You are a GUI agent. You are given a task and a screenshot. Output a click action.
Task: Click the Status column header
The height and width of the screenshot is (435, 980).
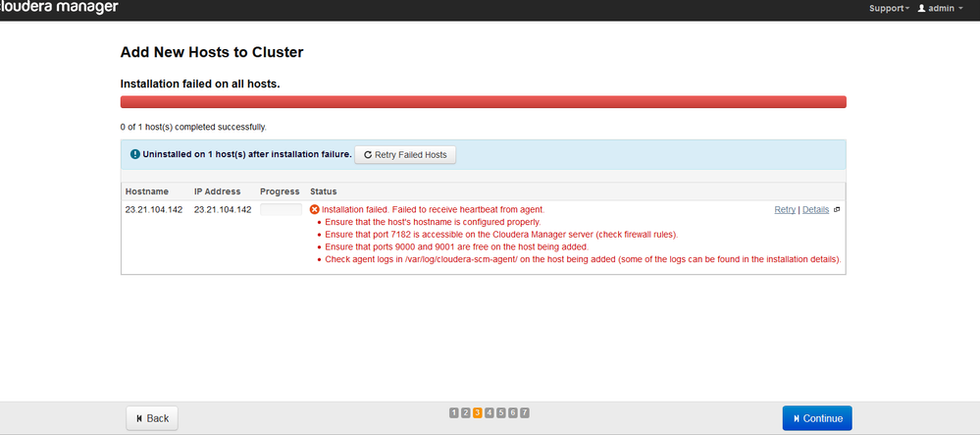click(x=323, y=191)
